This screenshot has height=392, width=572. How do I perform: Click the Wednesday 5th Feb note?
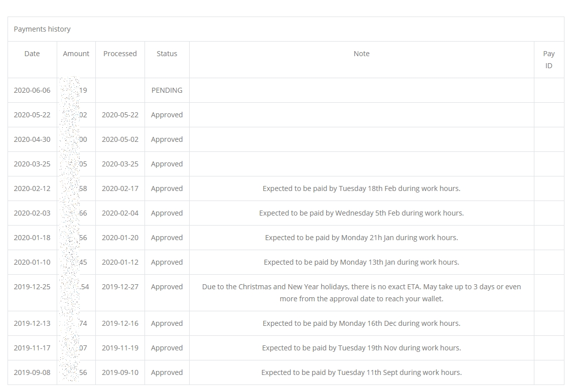tap(361, 213)
